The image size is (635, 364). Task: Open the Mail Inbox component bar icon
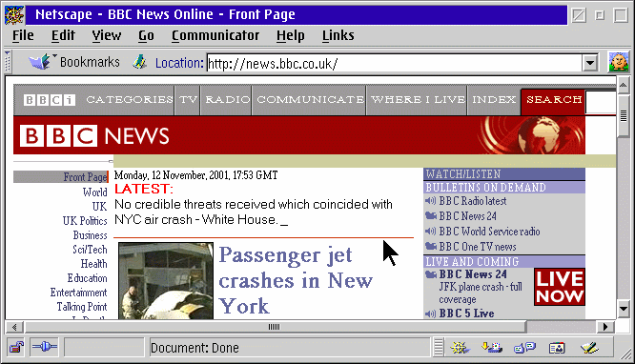(492, 348)
